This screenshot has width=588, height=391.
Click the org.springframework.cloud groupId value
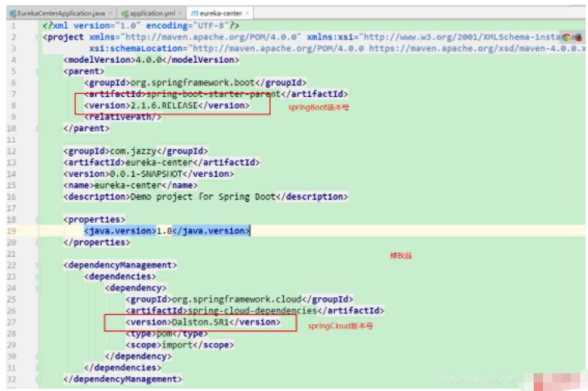point(237,299)
